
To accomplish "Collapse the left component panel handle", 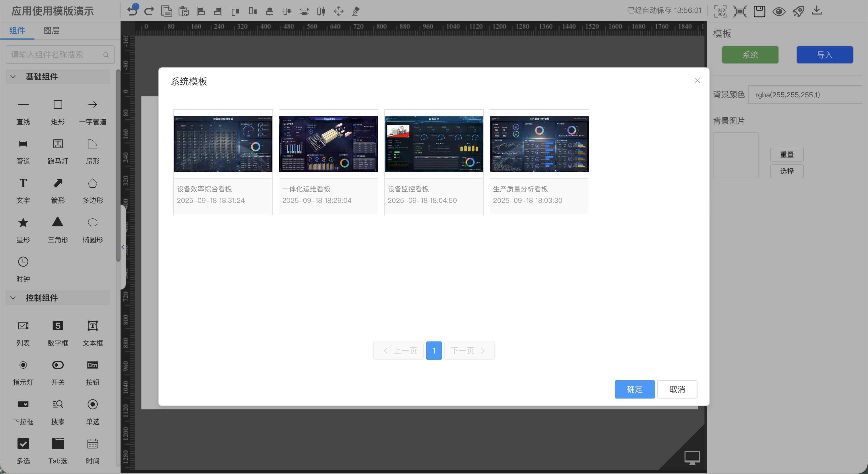I will [x=123, y=247].
